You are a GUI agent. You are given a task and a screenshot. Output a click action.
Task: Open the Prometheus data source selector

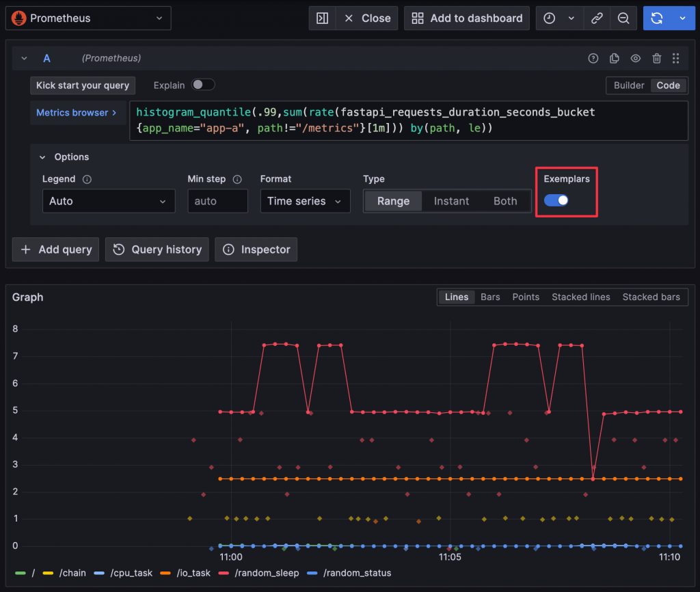88,18
